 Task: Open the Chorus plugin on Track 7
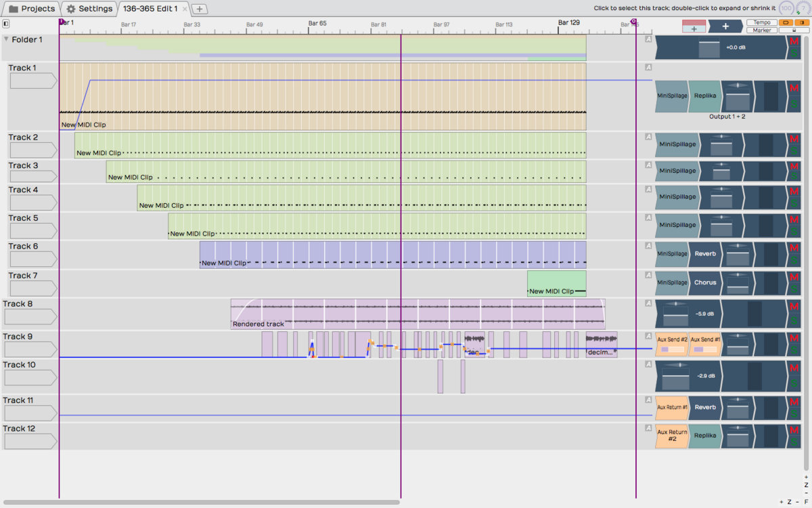click(x=704, y=282)
